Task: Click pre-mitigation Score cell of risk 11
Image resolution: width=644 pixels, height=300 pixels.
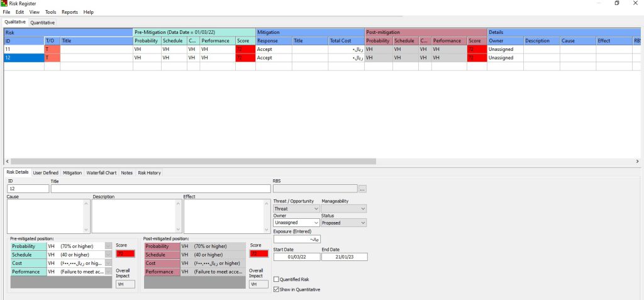Action: click(x=245, y=49)
